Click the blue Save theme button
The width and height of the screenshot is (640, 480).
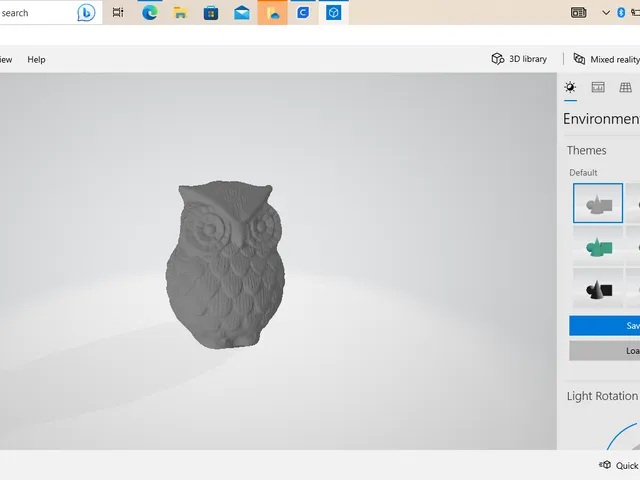point(604,325)
